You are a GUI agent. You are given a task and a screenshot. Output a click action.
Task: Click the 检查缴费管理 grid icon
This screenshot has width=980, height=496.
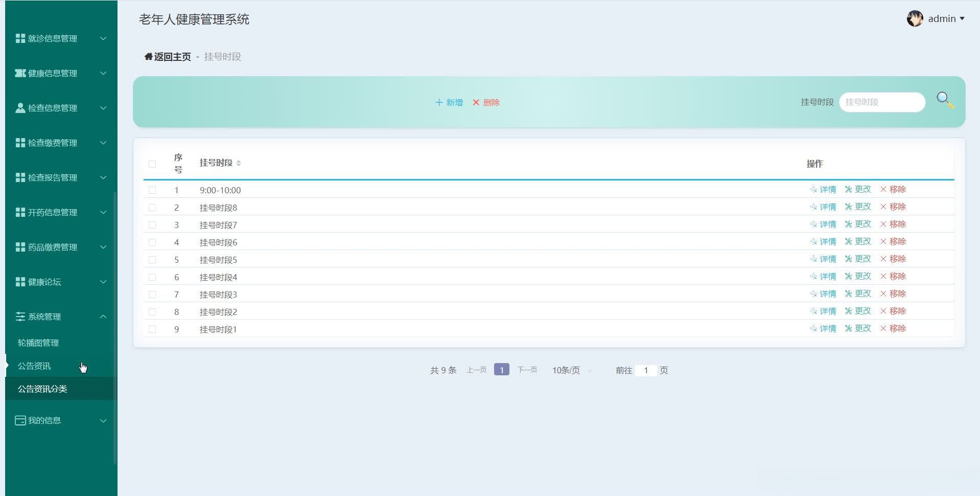20,143
